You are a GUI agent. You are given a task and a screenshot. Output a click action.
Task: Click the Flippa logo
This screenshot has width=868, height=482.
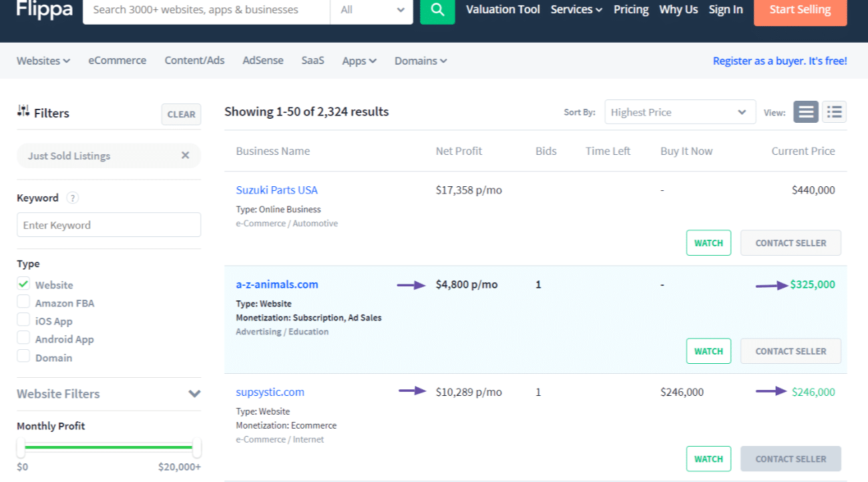[x=43, y=10]
